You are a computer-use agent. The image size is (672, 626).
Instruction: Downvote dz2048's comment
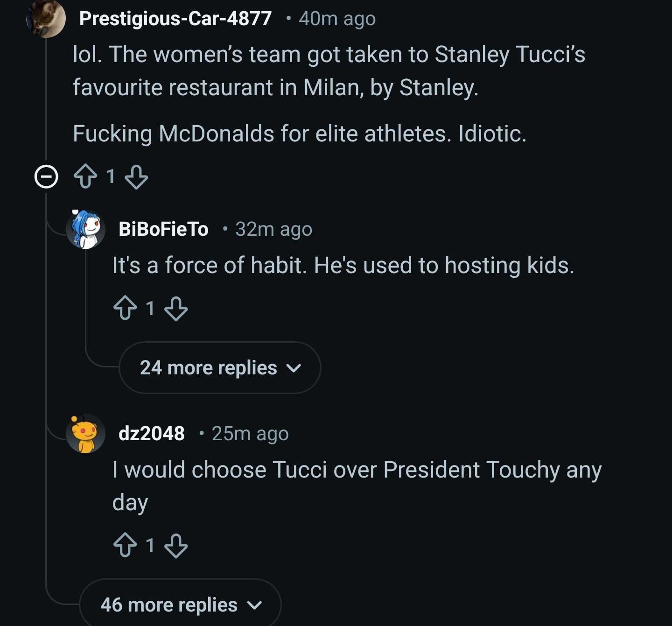(x=176, y=545)
